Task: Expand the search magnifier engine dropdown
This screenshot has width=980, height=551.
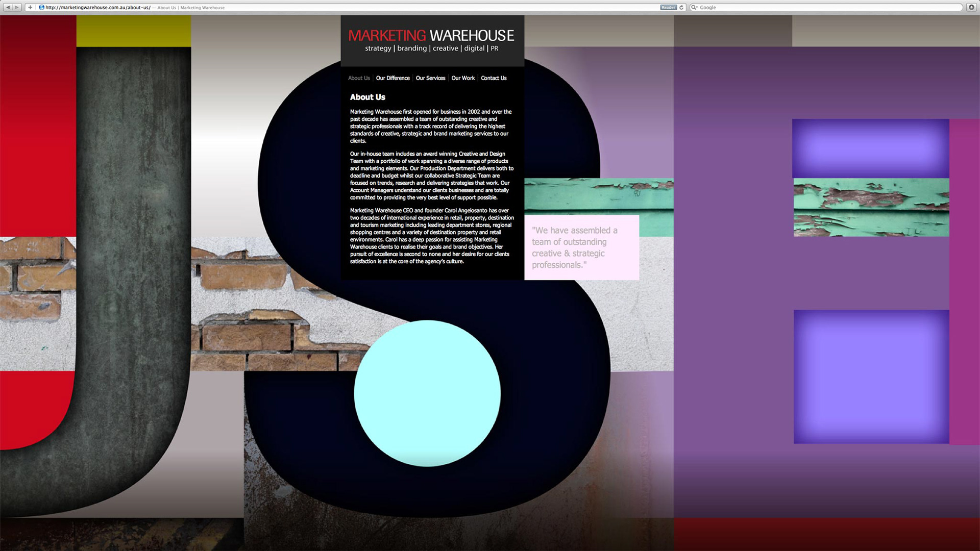Action: pos(694,7)
